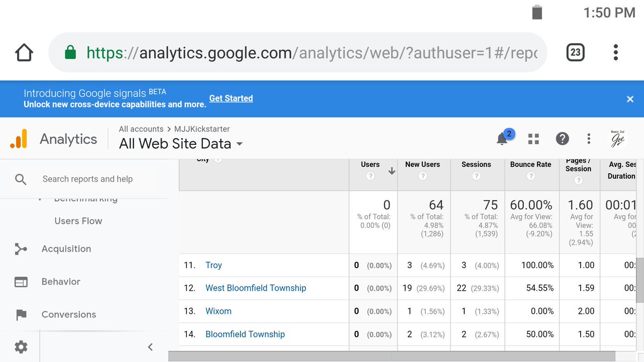Tap the URL address bar
The width and height of the screenshot is (644, 362).
(298, 52)
